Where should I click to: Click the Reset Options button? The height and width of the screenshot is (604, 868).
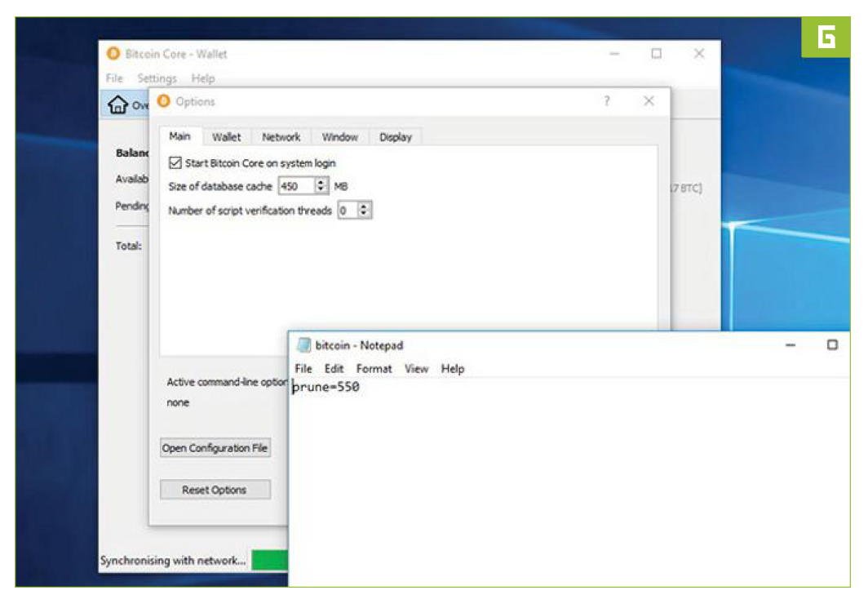coord(215,490)
